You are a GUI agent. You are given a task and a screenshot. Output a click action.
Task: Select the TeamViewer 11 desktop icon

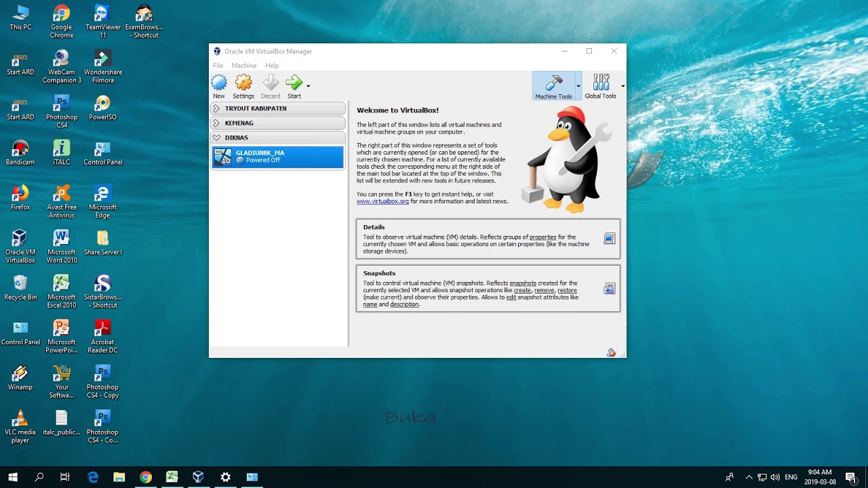click(103, 22)
